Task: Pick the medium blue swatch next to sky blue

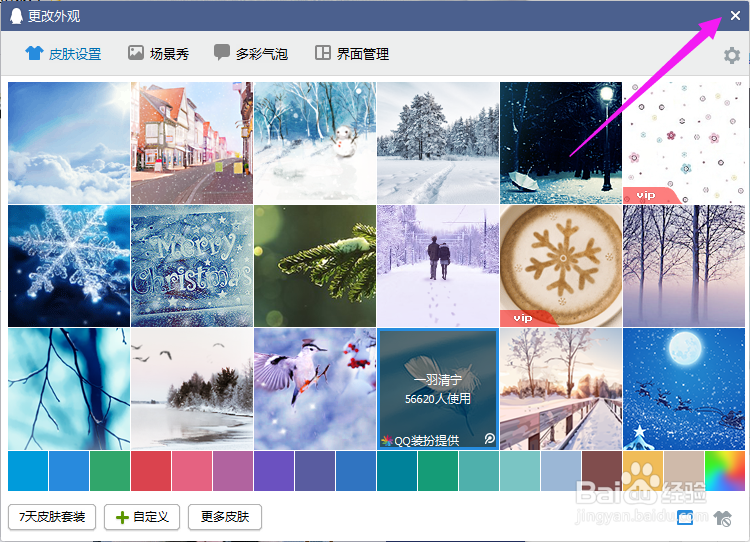Action: pyautogui.click(x=69, y=471)
